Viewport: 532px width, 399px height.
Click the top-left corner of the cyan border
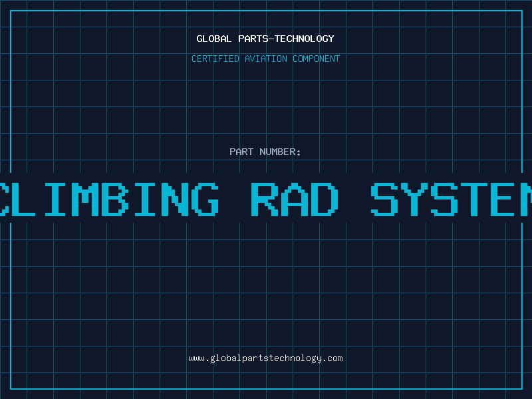(11, 11)
